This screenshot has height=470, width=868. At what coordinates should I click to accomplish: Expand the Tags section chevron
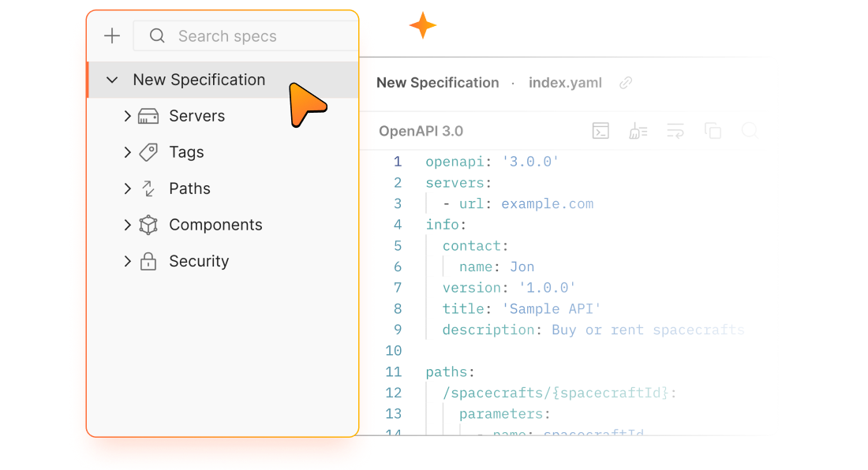coord(127,152)
